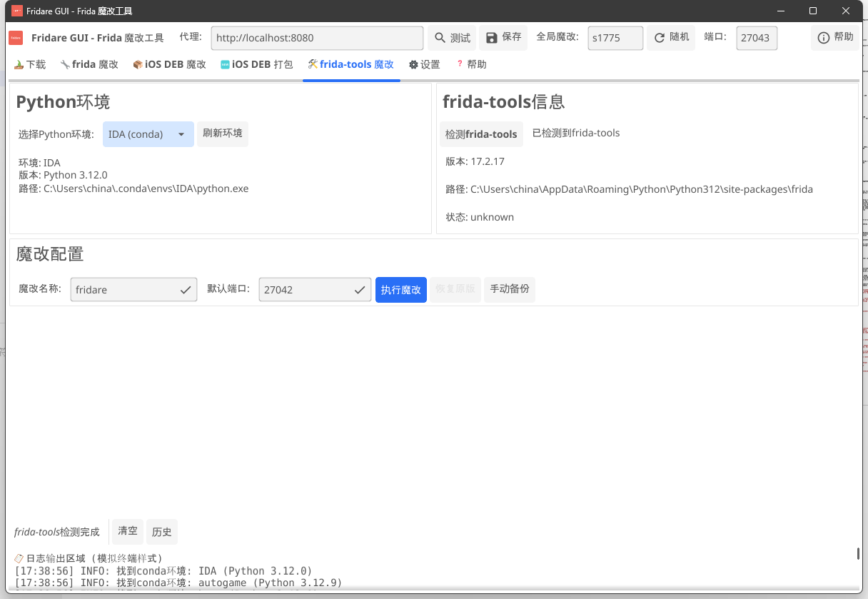Click the refresh icon on the 随机 button
Image resolution: width=868 pixels, height=599 pixels.
(659, 38)
